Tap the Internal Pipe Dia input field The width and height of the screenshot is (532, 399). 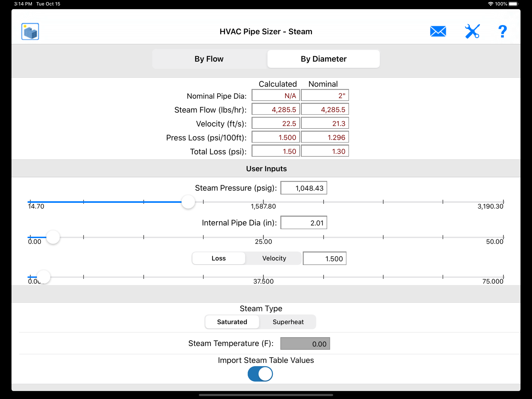pos(304,223)
